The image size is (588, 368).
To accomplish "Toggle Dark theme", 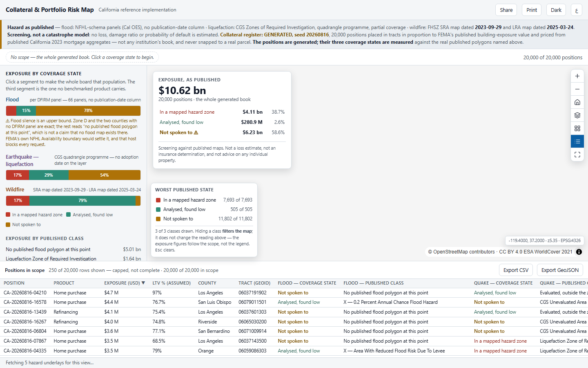I will (556, 10).
